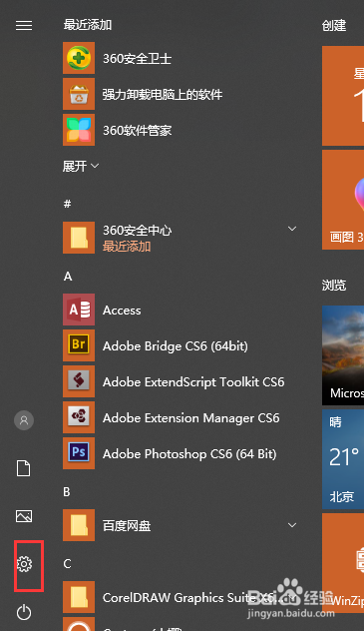This screenshot has width=364, height=631.
Task: Select 强力卸载电脑上的软件 text entry
Action: (163, 95)
